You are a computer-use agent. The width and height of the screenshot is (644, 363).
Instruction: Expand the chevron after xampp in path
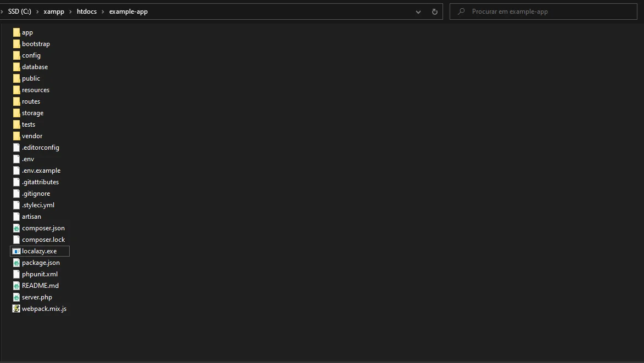pos(71,12)
